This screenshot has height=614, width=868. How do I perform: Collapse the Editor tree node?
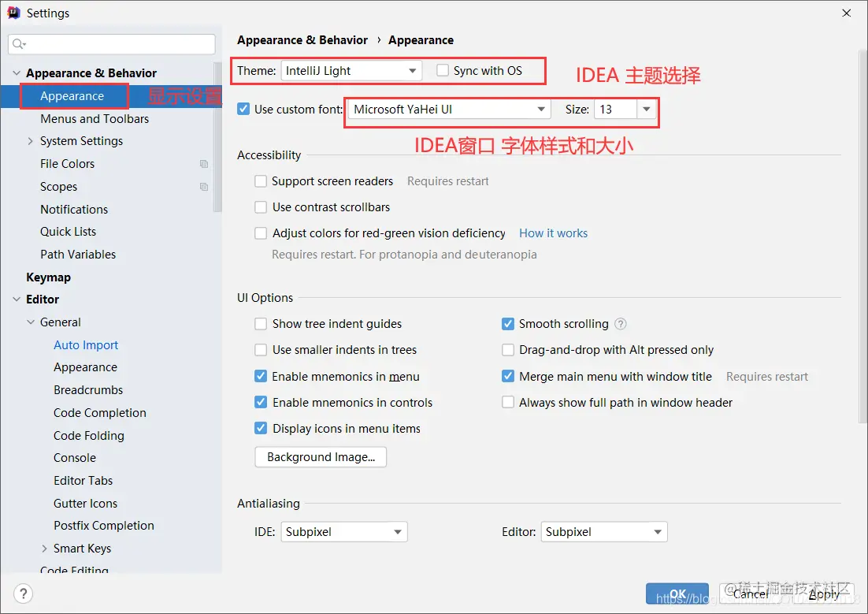[x=17, y=300]
